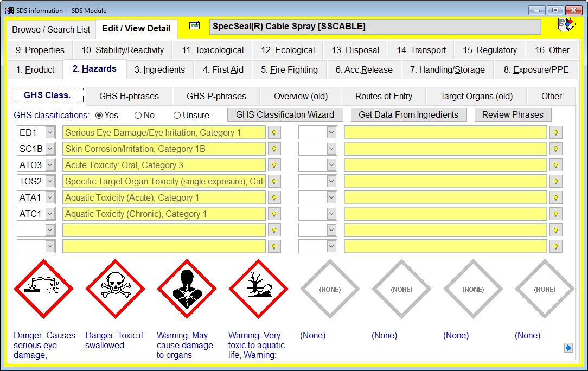The image size is (588, 371).
Task: Switch to Browse / Search List tab
Action: pyautogui.click(x=51, y=29)
